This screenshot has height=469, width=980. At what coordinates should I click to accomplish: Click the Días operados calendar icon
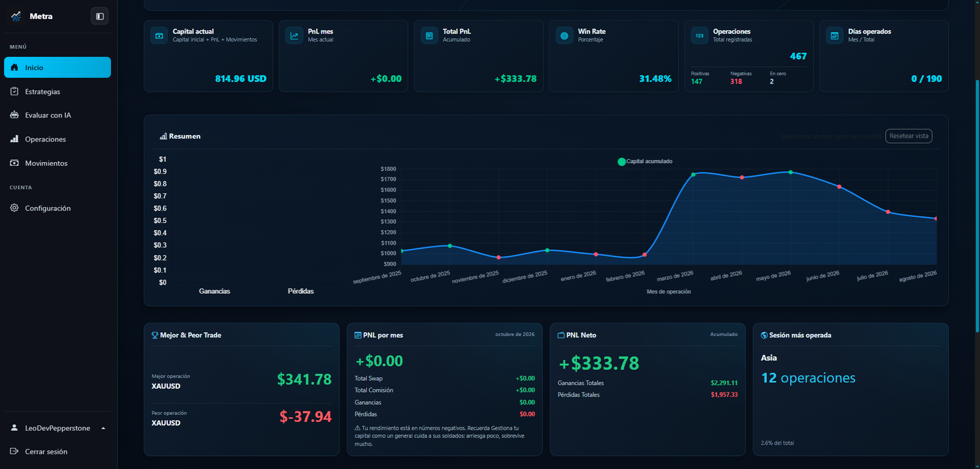point(834,36)
